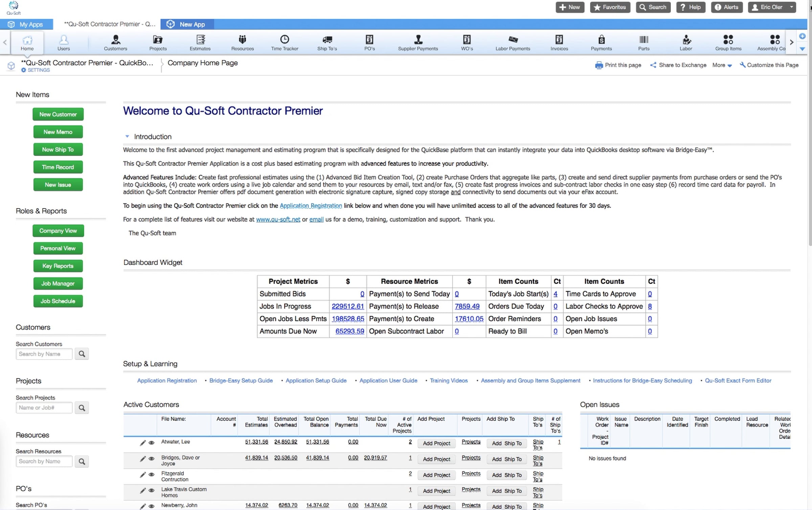
Task: Expand the Eric Oler user dropdown
Action: pos(791,7)
